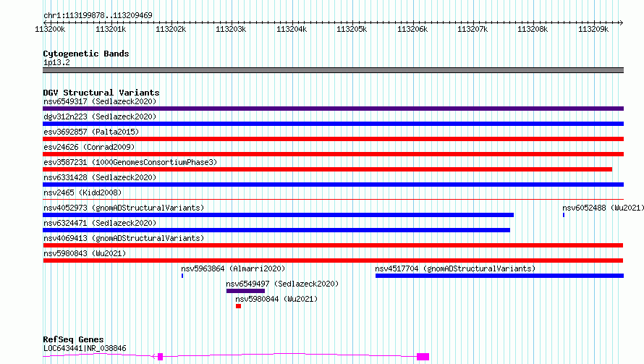Select the 1p13.2 band label
644x364 pixels.
click(56, 62)
